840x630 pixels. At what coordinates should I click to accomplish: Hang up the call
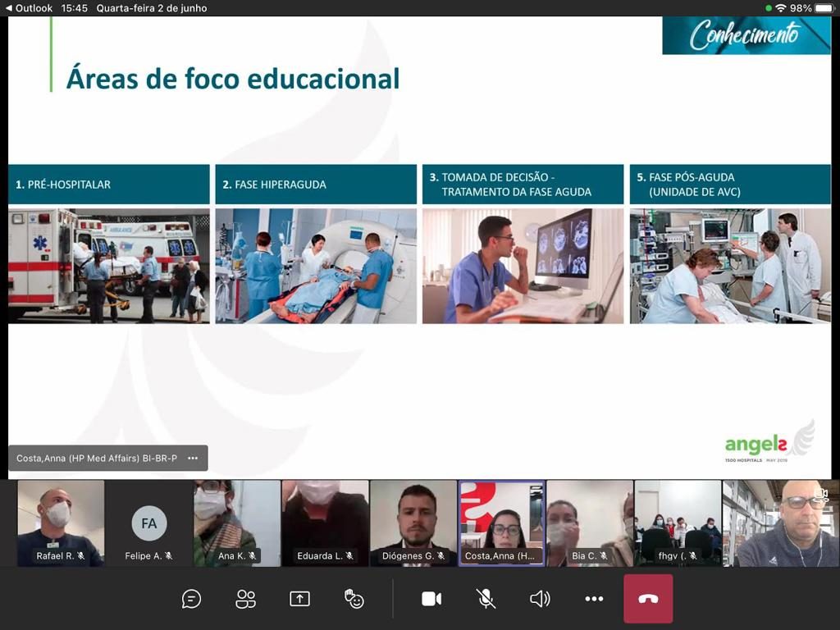648,599
